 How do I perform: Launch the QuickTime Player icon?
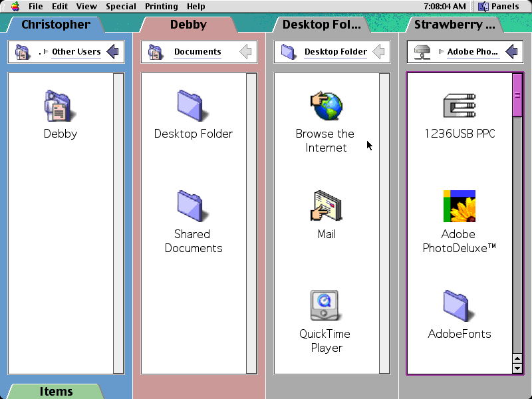point(325,305)
